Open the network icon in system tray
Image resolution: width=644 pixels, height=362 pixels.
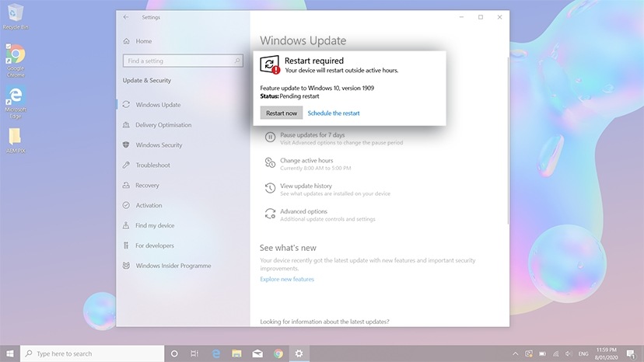coord(555,353)
